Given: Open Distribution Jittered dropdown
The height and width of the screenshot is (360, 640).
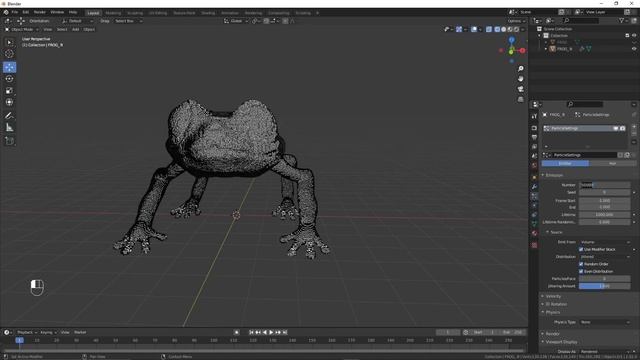Looking at the screenshot, I should coord(605,257).
